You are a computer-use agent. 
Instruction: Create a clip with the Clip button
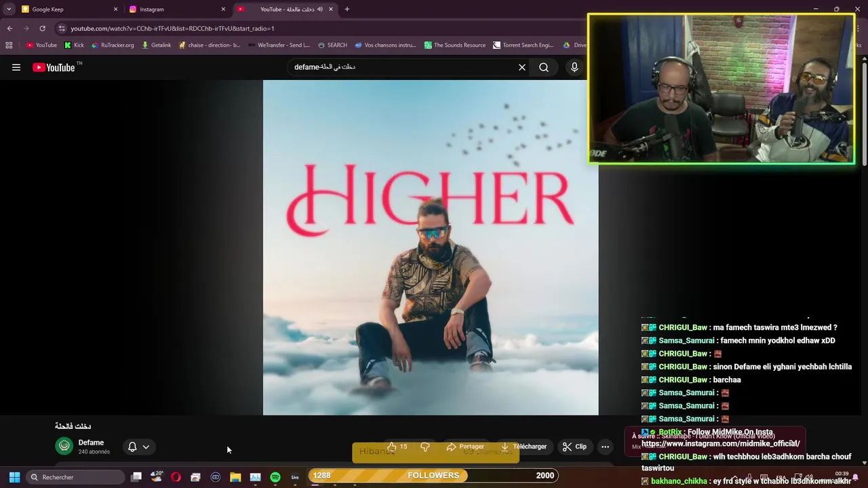[574, 447]
